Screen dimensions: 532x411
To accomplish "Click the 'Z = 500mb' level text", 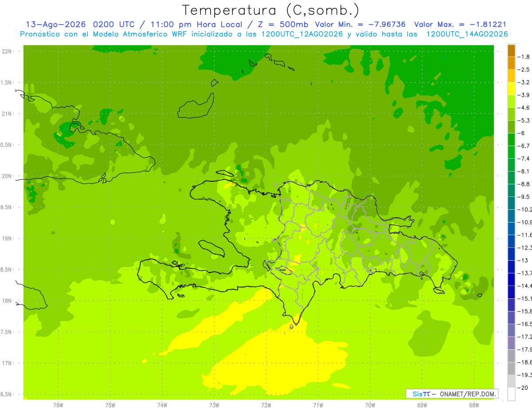I will [x=282, y=24].
